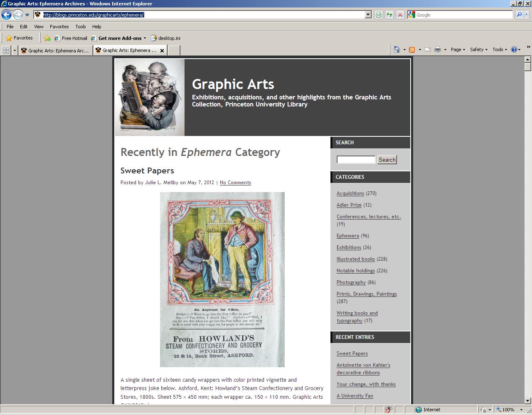Open the Edit menu
This screenshot has width=532, height=415.
click(x=24, y=26)
